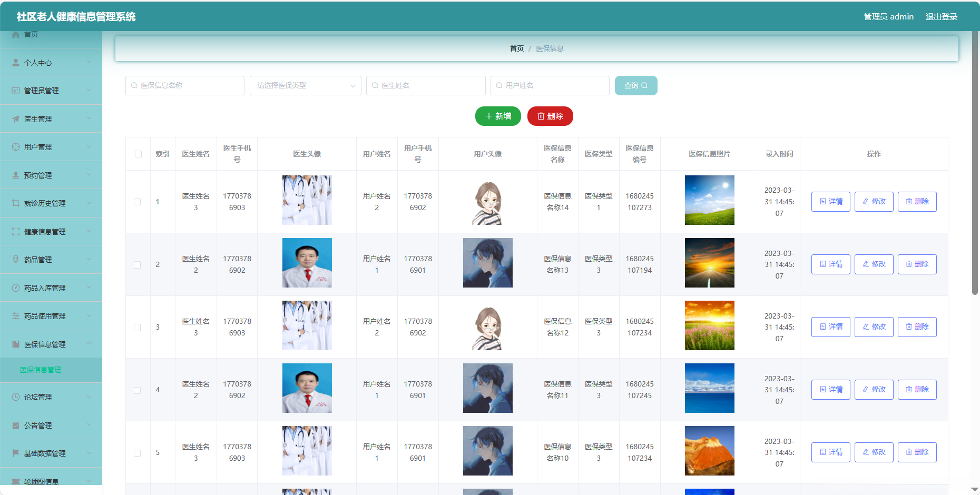The height and width of the screenshot is (495, 980).
Task: Click the 预约管理 person icon
Action: [x=15, y=175]
